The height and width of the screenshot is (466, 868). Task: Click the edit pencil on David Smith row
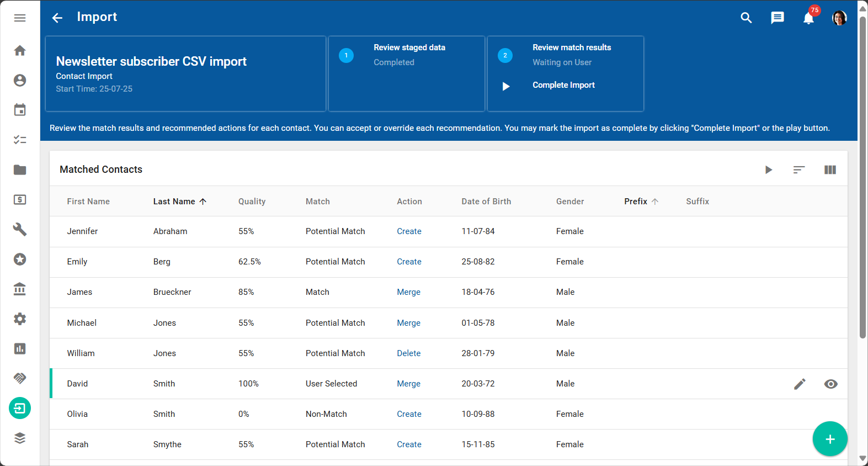point(800,384)
